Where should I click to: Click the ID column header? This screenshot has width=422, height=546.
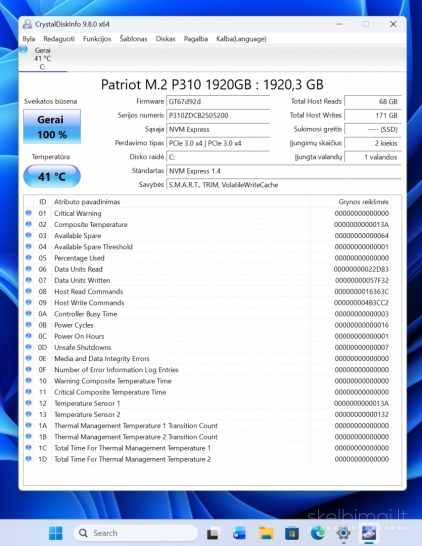point(42,202)
